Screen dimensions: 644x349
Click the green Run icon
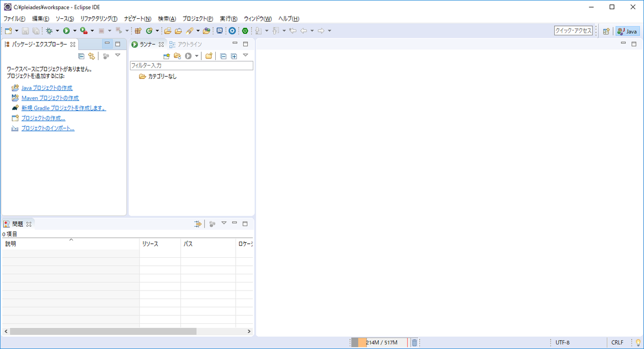67,31
